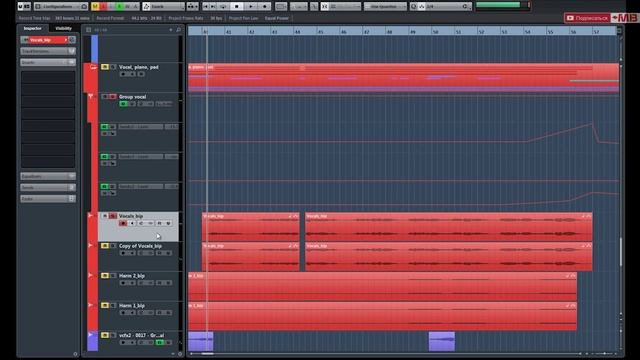Select the Copy of Vocals_bip track name
This screenshot has width=640, height=360.
[140, 246]
